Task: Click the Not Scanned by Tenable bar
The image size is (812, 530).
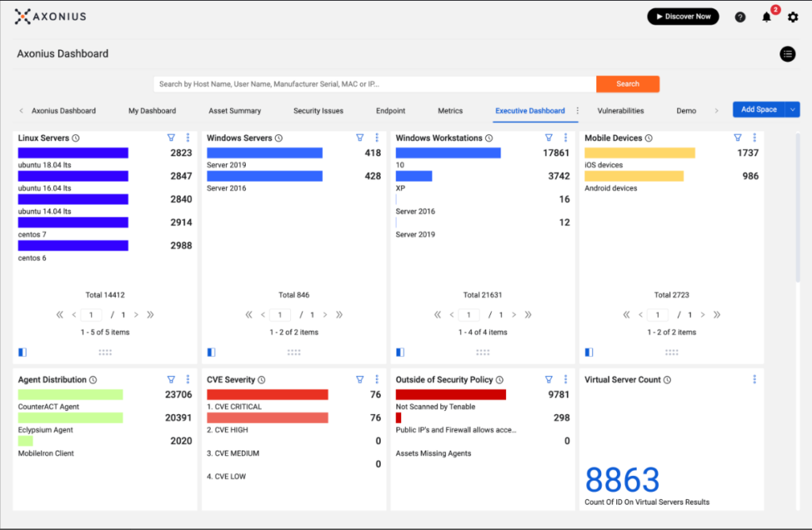Action: point(450,395)
